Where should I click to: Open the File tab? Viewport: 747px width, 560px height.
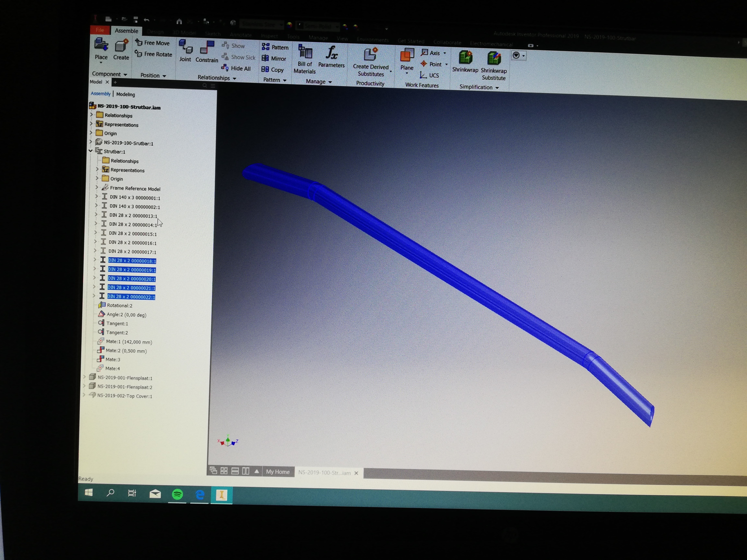100,30
